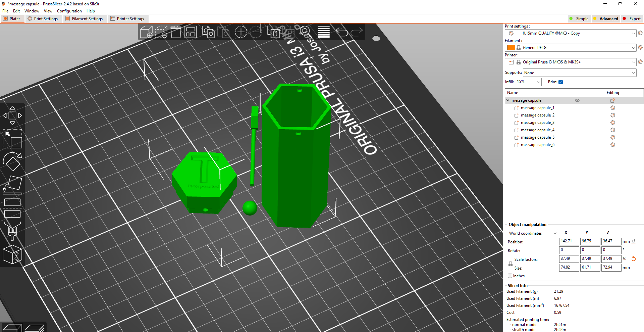Open print settings gear next to 0.15mm QUALITY
The height and width of the screenshot is (332, 644).
pos(640,33)
